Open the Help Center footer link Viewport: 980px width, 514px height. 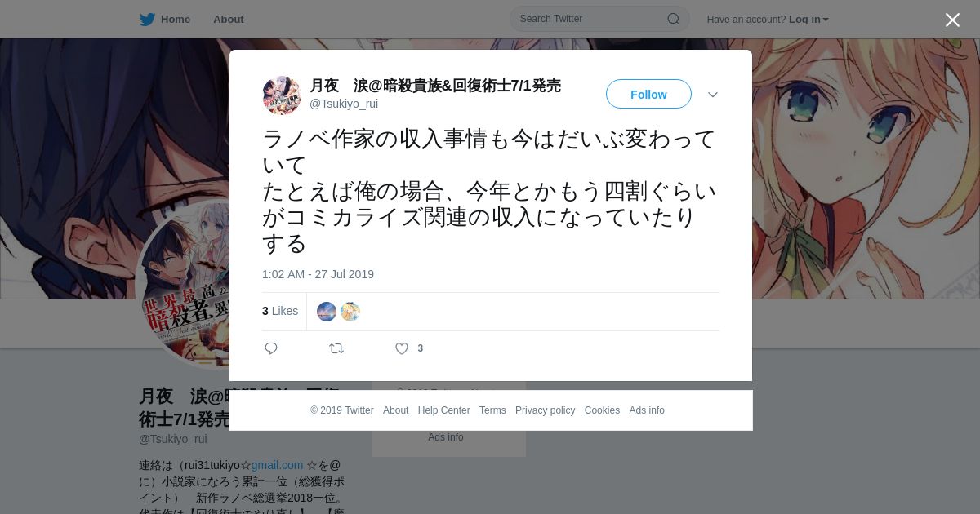coord(443,410)
